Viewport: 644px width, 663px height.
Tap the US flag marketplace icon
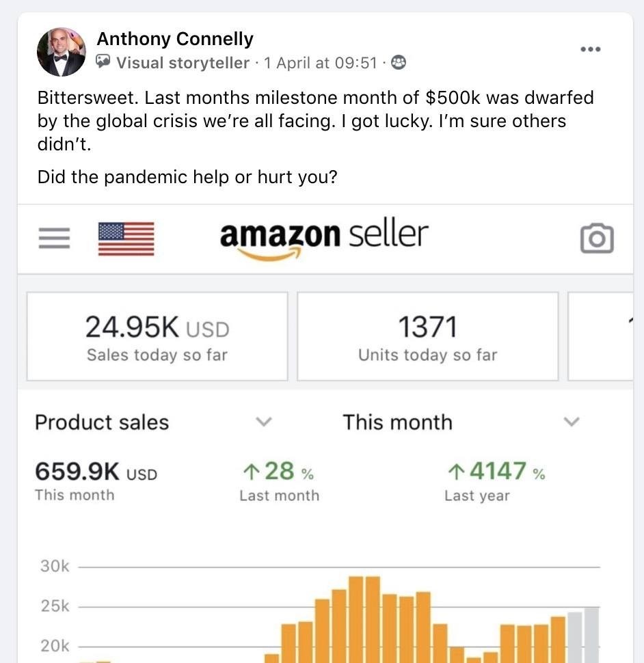(x=126, y=238)
